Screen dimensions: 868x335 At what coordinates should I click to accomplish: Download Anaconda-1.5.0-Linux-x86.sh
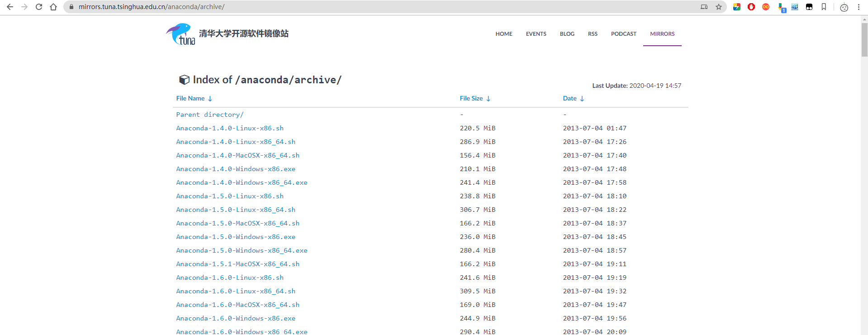pos(230,196)
